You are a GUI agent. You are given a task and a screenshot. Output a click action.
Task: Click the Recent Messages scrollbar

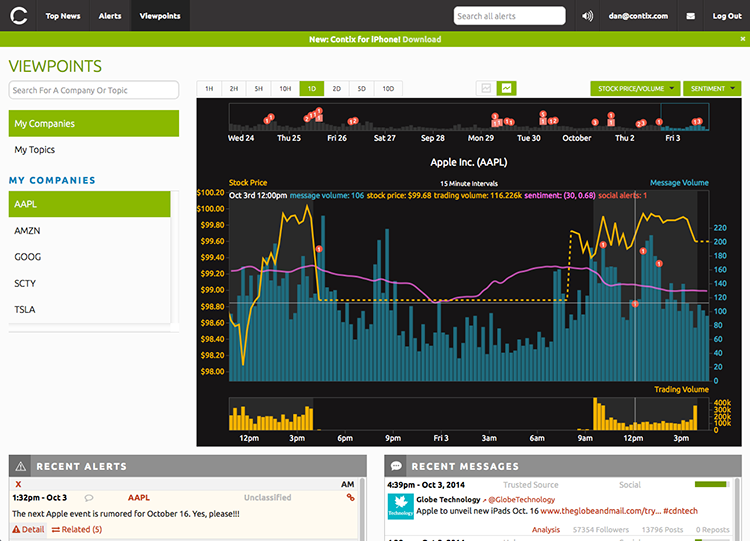(x=737, y=508)
